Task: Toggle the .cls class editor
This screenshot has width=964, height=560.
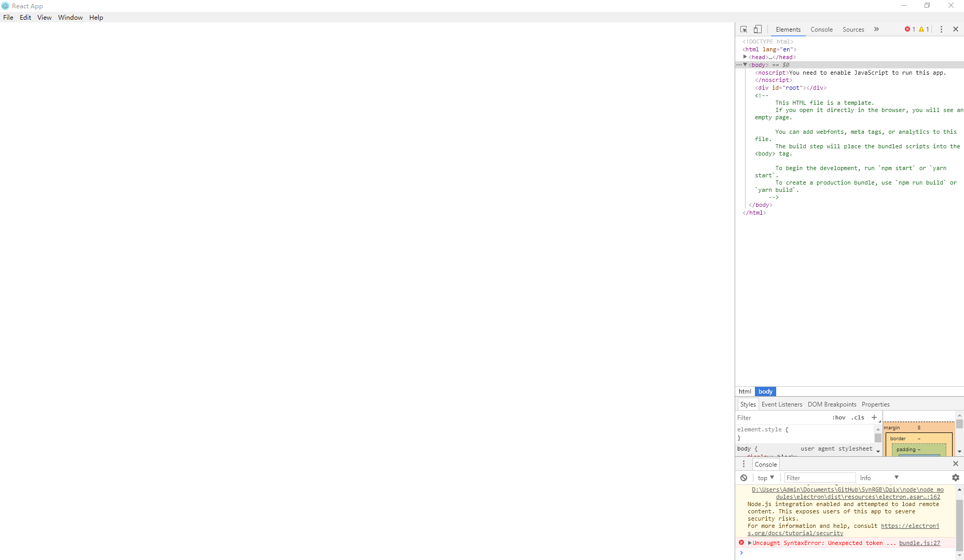Action: point(858,417)
